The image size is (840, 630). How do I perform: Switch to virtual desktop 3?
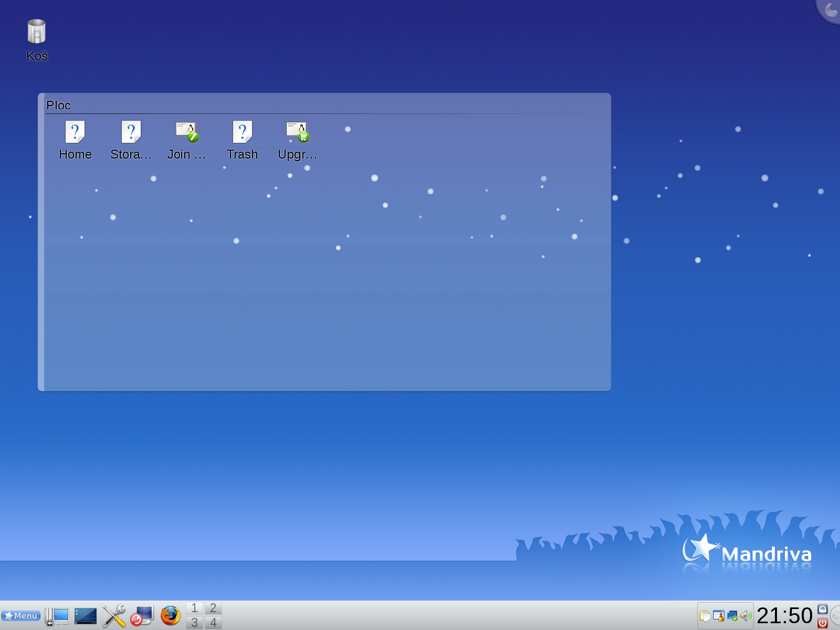(194, 623)
